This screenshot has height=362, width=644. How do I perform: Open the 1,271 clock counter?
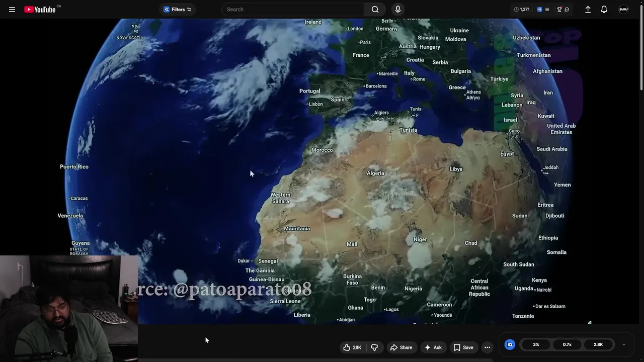coord(522,10)
